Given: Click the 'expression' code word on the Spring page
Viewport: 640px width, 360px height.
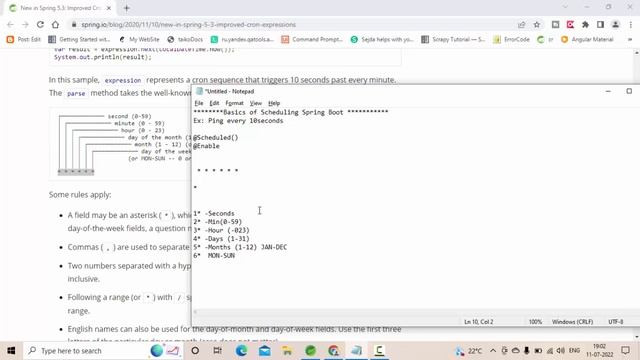Looking at the screenshot, I should click(x=123, y=80).
